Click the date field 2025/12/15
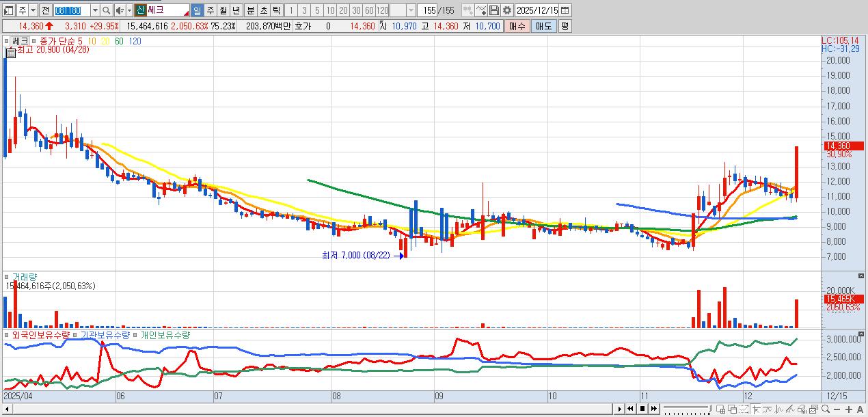Screen dimensions: 868x417 (537, 10)
